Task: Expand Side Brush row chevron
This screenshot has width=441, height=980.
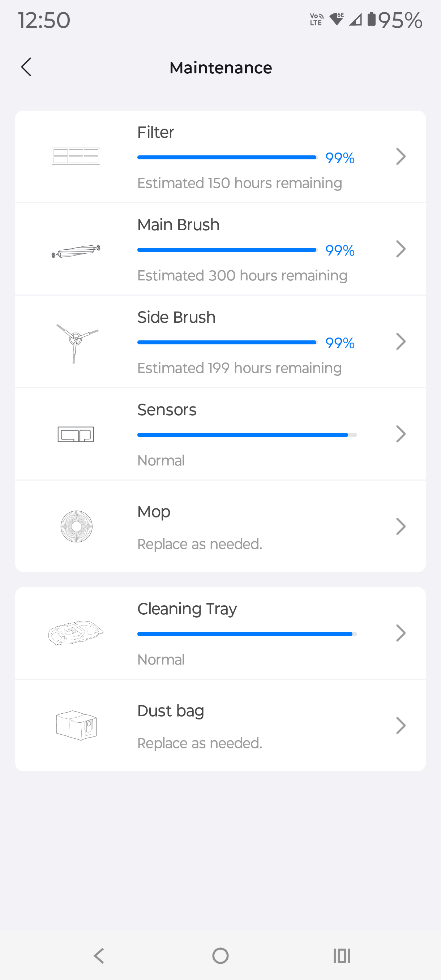Action: pos(401,341)
